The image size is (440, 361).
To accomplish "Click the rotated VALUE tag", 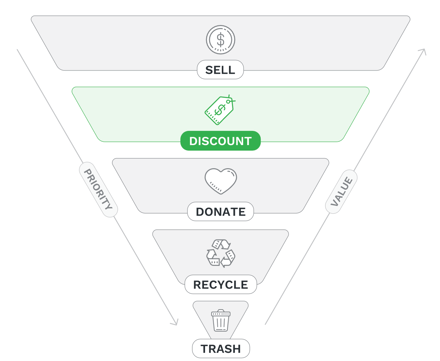I will tap(341, 192).
